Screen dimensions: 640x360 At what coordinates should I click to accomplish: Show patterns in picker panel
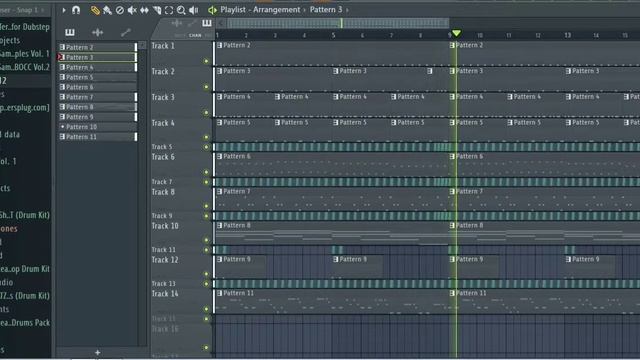[x=70, y=32]
